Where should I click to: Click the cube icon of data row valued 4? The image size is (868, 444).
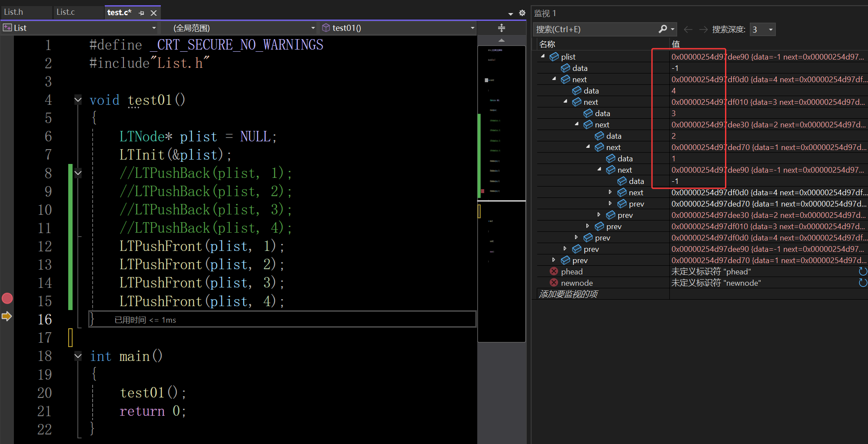pos(577,90)
